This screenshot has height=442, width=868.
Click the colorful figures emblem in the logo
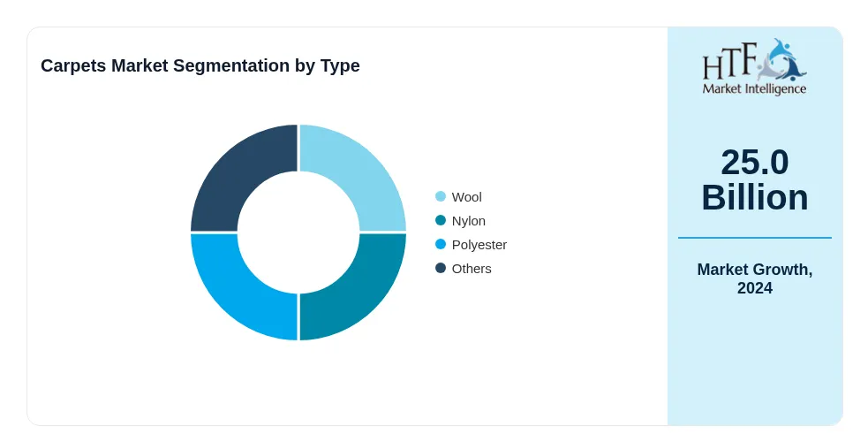point(781,60)
